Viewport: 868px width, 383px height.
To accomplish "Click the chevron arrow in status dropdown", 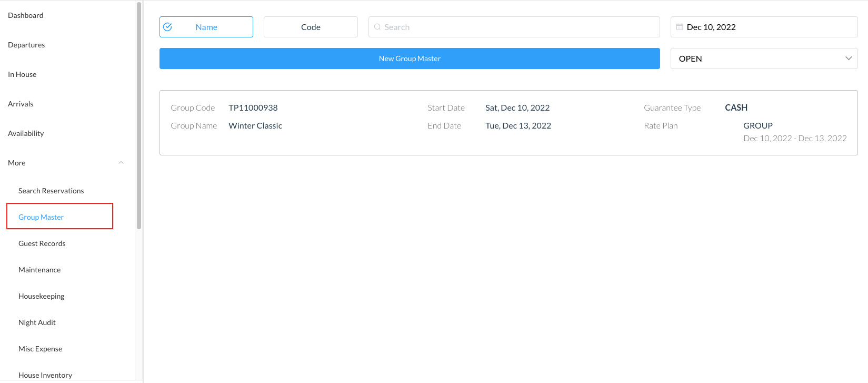I will point(848,58).
